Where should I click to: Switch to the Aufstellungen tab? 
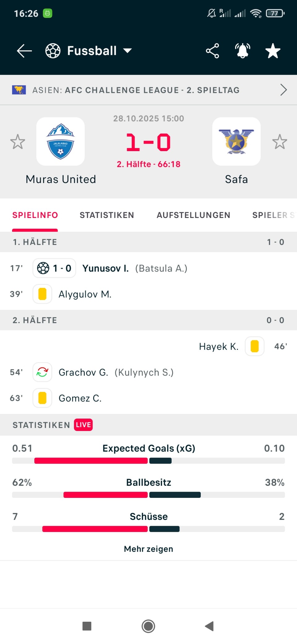(193, 215)
